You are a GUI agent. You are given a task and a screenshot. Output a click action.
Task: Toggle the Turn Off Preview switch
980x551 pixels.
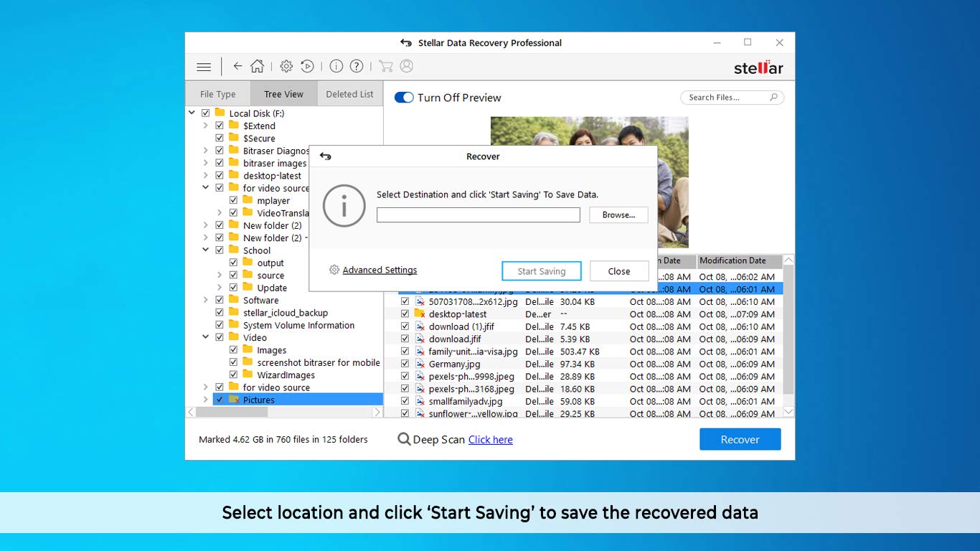404,98
